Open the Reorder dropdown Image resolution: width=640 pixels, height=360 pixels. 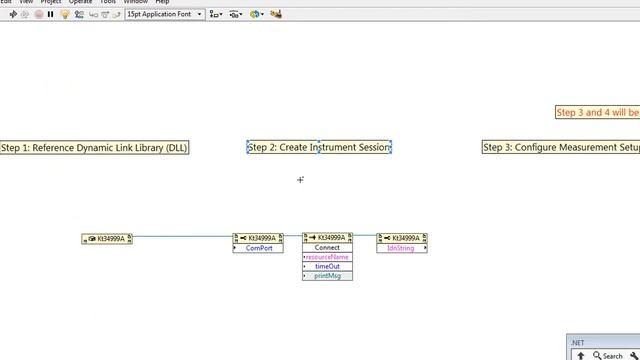257,14
